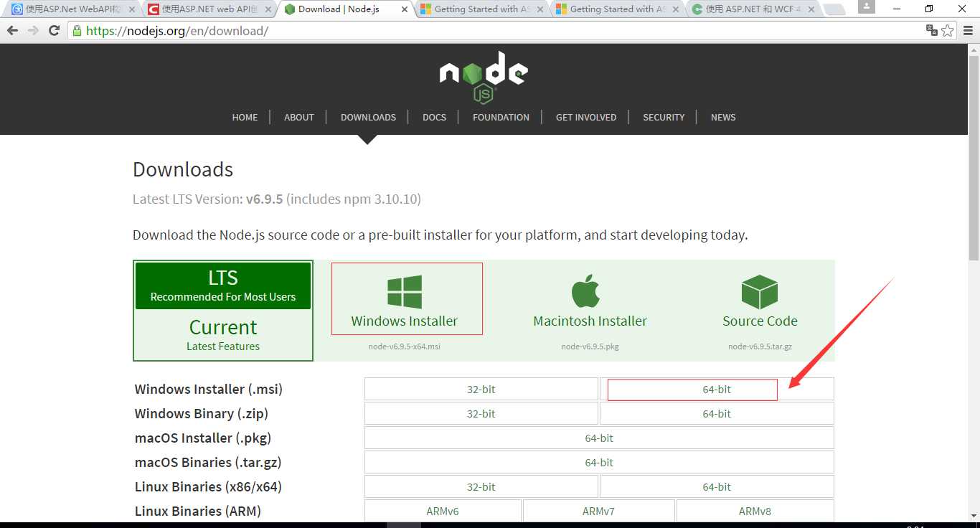Click the Downloads page heading

[x=183, y=169]
